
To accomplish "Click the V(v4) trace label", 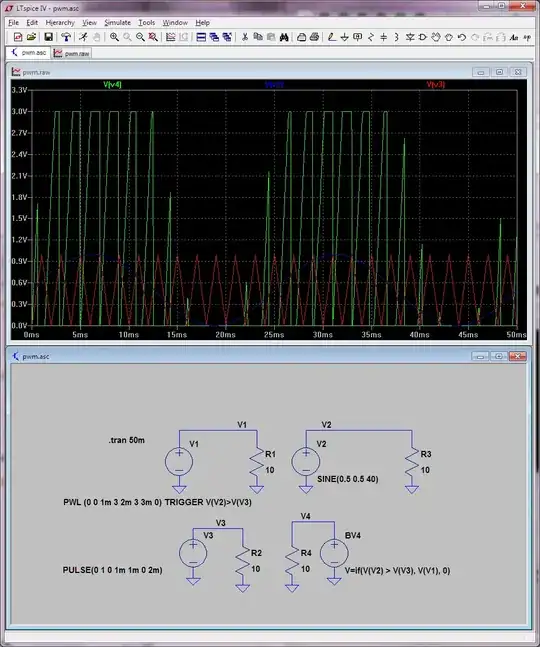I will [112, 85].
